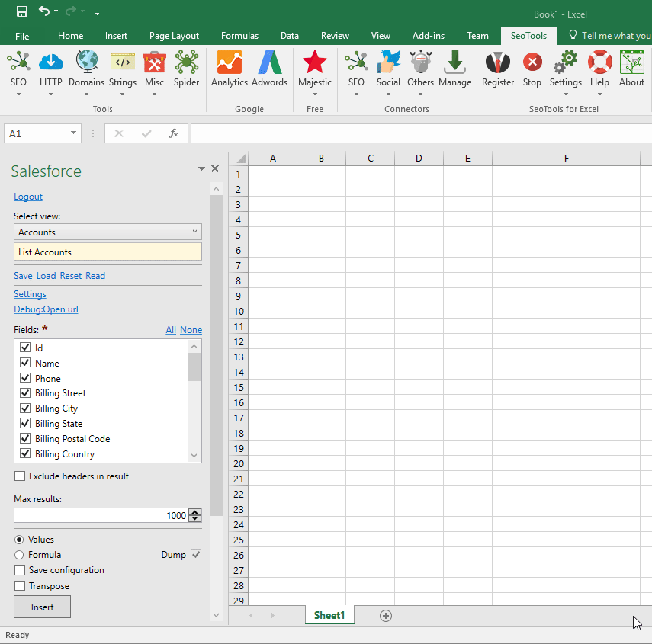The image size is (652, 644).
Task: Open the Name Box dropdown arrow
Action: (73, 133)
